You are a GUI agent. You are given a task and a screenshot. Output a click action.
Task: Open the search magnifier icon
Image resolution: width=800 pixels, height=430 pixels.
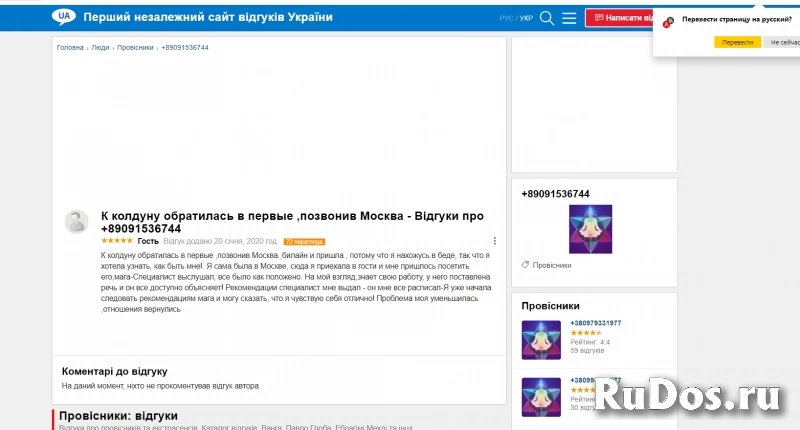coord(547,18)
